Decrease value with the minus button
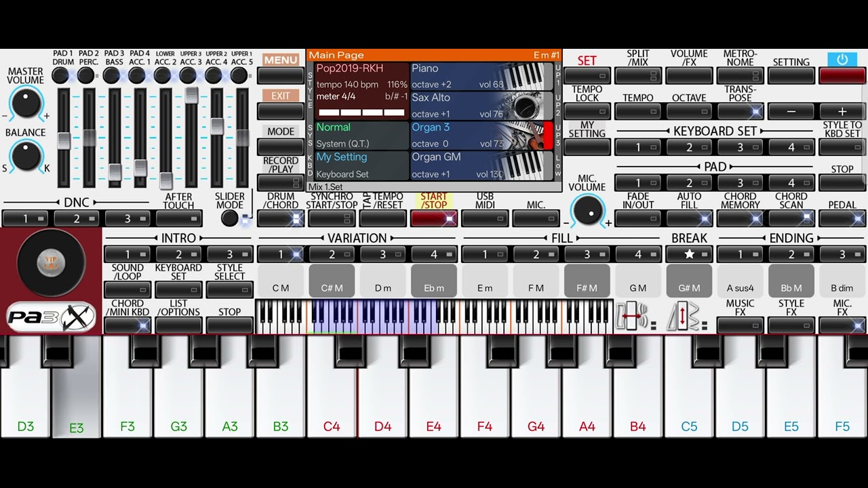 (x=791, y=111)
